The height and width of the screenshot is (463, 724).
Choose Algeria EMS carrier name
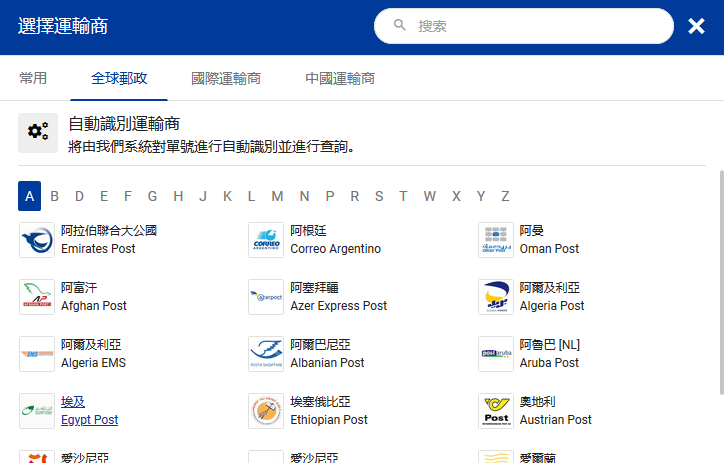tap(93, 363)
